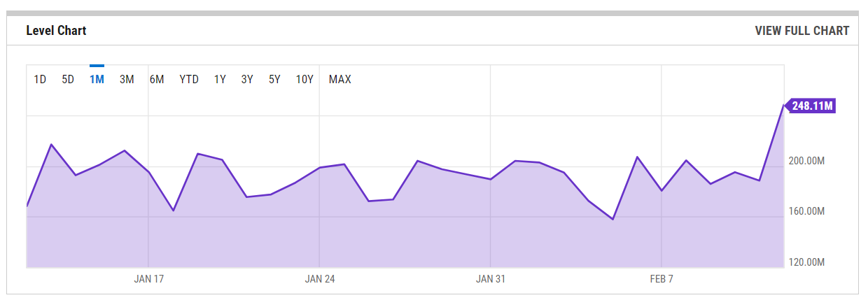Image resolution: width=868 pixels, height=307 pixels.
Task: Change chart period to 3M
Action: click(127, 80)
